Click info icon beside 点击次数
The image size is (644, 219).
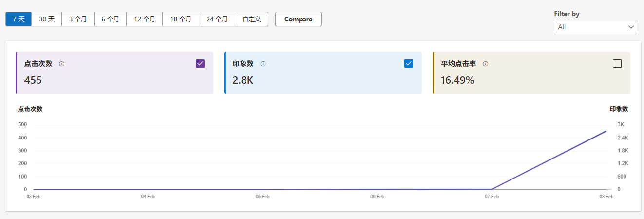click(62, 64)
